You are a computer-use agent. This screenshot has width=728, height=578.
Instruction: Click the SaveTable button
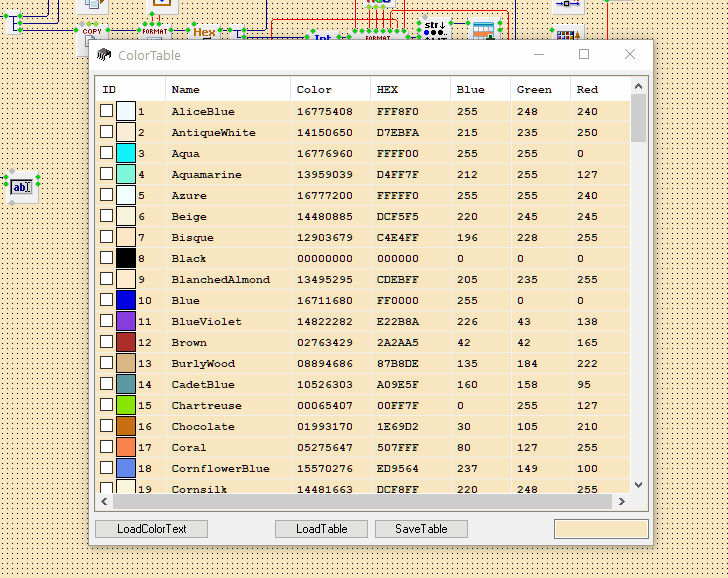pyautogui.click(x=421, y=529)
